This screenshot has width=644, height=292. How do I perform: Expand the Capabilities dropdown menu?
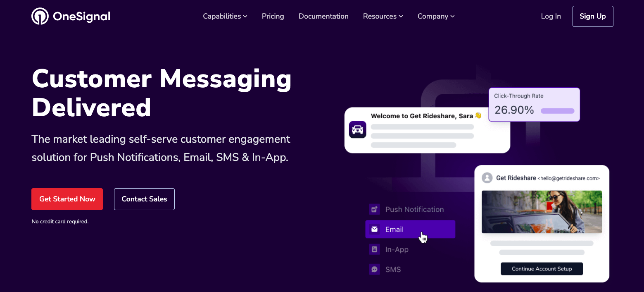[x=225, y=16]
